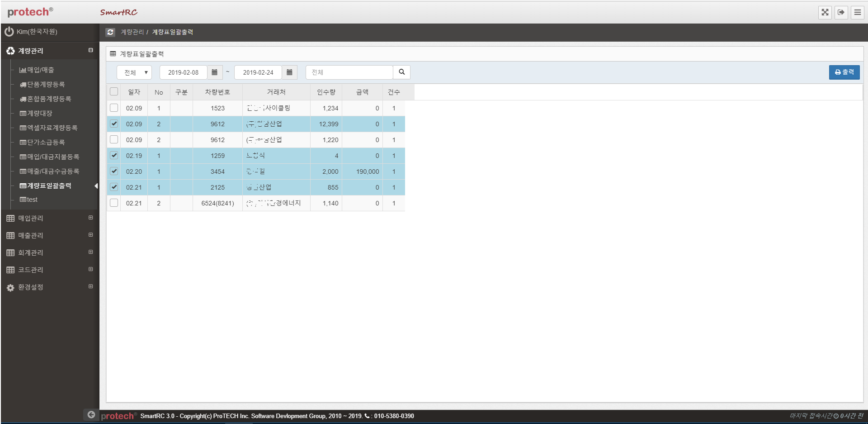Screen dimensions: 868x424
Task: Open the 전체 filter dropdown
Action: pyautogui.click(x=134, y=72)
